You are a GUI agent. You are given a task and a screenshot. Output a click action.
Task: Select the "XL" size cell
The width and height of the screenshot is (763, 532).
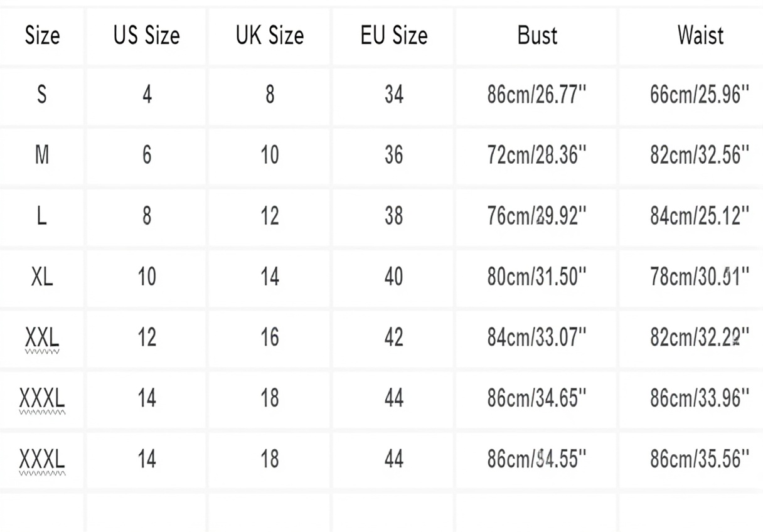click(42, 277)
